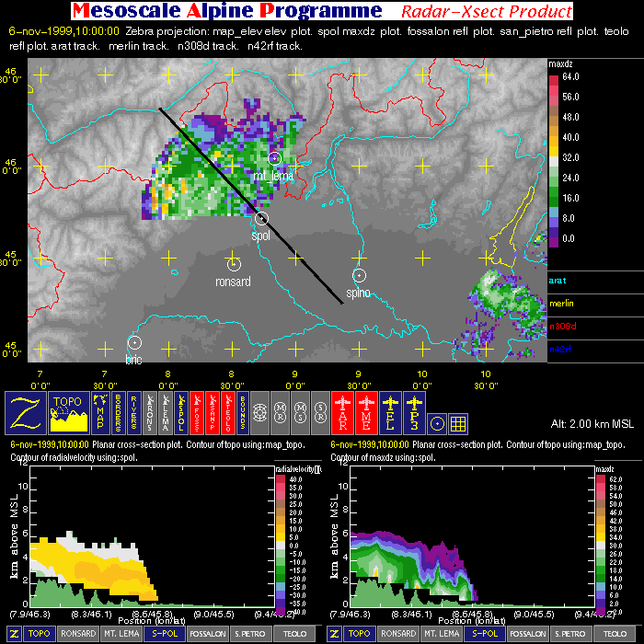This screenshot has width=644, height=644.
Task: Click the spino station marker on map
Action: pos(360,275)
